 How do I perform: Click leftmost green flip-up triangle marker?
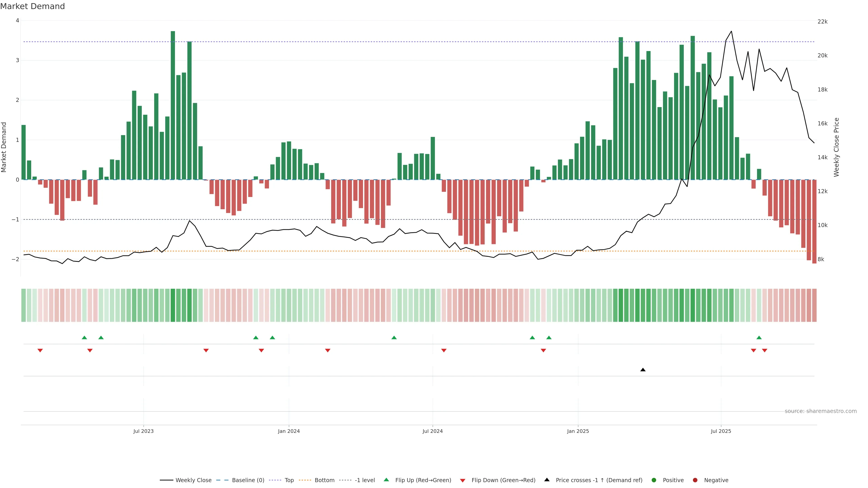pyautogui.click(x=84, y=338)
